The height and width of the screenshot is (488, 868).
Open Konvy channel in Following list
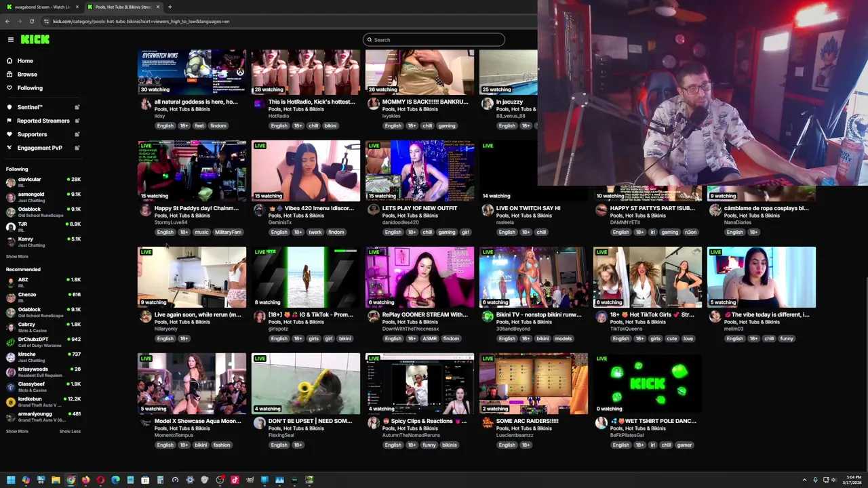click(x=42, y=242)
